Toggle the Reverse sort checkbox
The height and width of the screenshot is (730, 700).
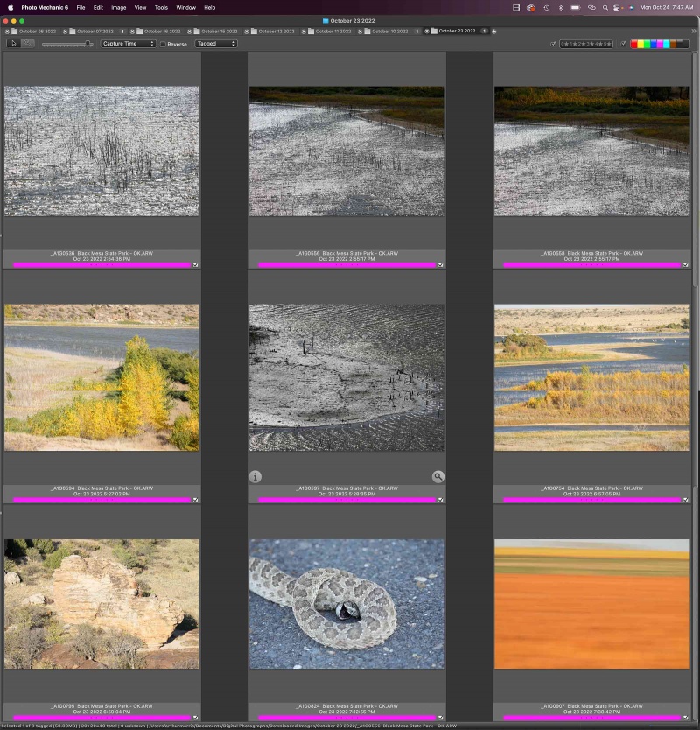tap(163, 45)
